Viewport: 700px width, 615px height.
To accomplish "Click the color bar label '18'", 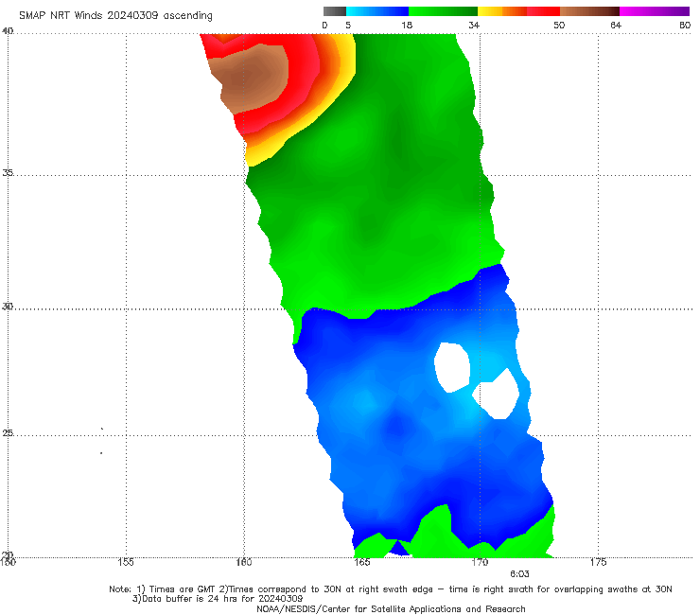I will (407, 25).
